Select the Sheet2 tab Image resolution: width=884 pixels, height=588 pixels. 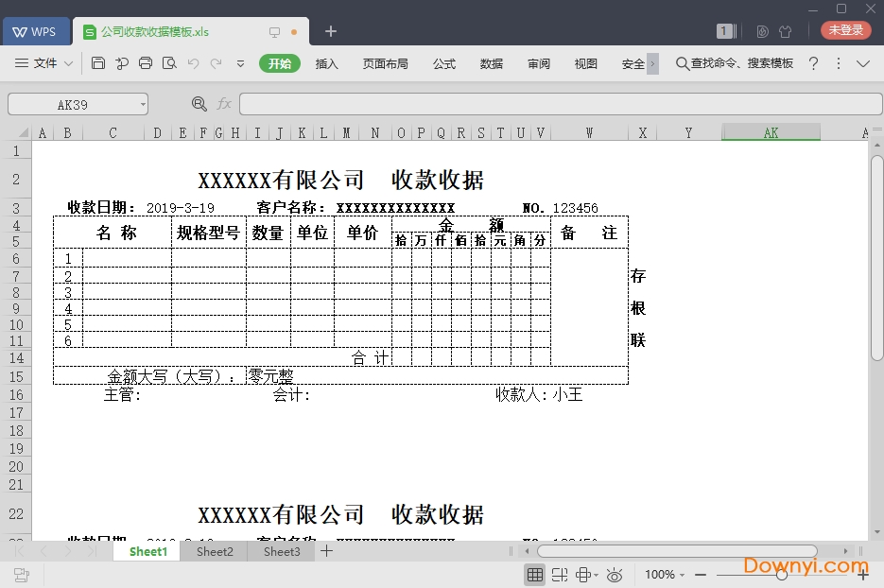[x=214, y=551]
